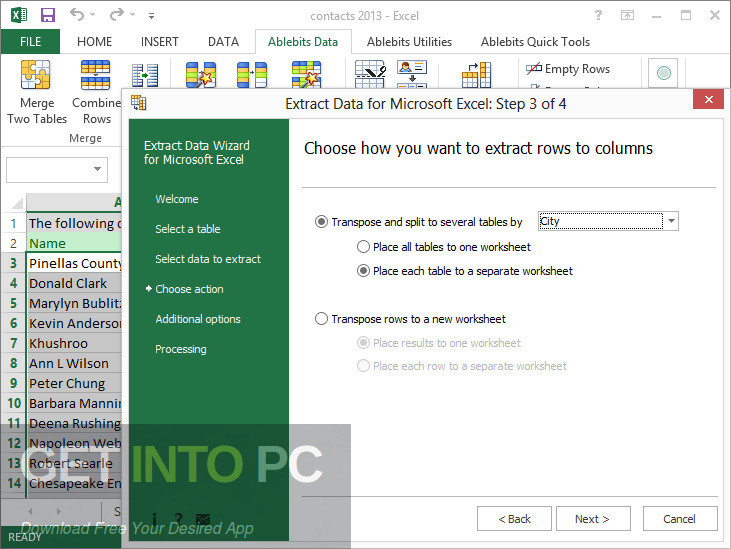Go to the Additional options step
This screenshot has width=731, height=549.
[198, 319]
